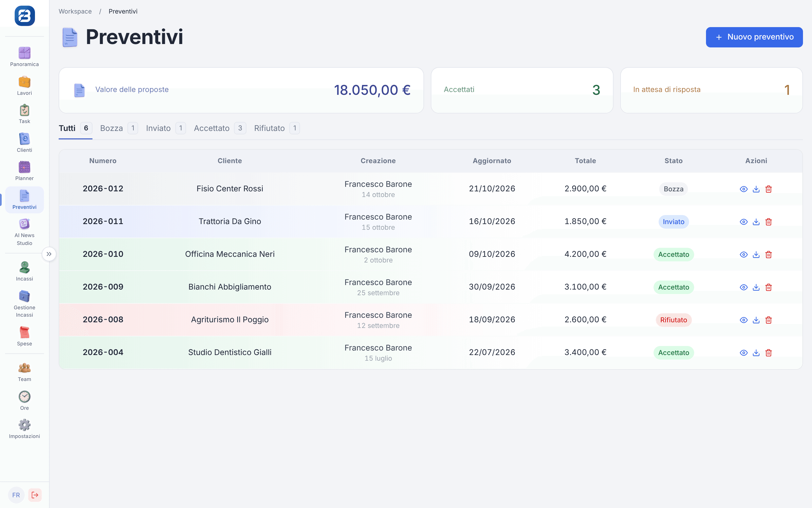
Task: Open Clienti from the sidebar
Action: point(25,143)
